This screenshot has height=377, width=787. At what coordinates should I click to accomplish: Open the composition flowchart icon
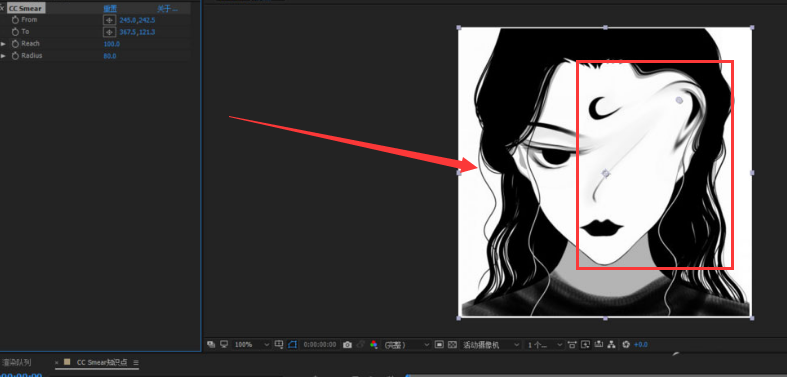pos(611,345)
